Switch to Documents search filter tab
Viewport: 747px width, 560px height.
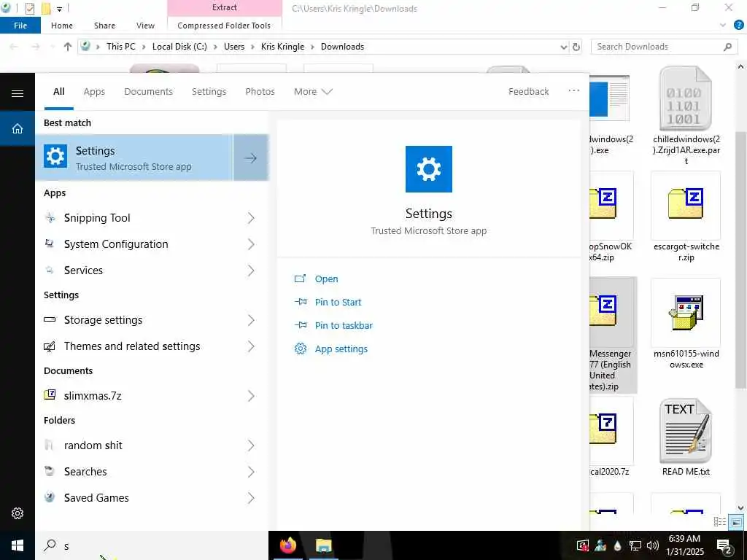point(148,91)
